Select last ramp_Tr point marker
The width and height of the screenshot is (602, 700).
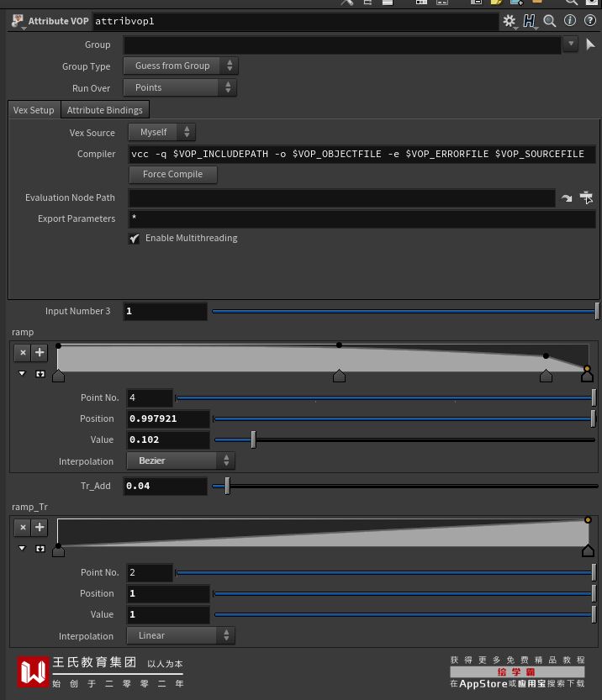click(588, 551)
